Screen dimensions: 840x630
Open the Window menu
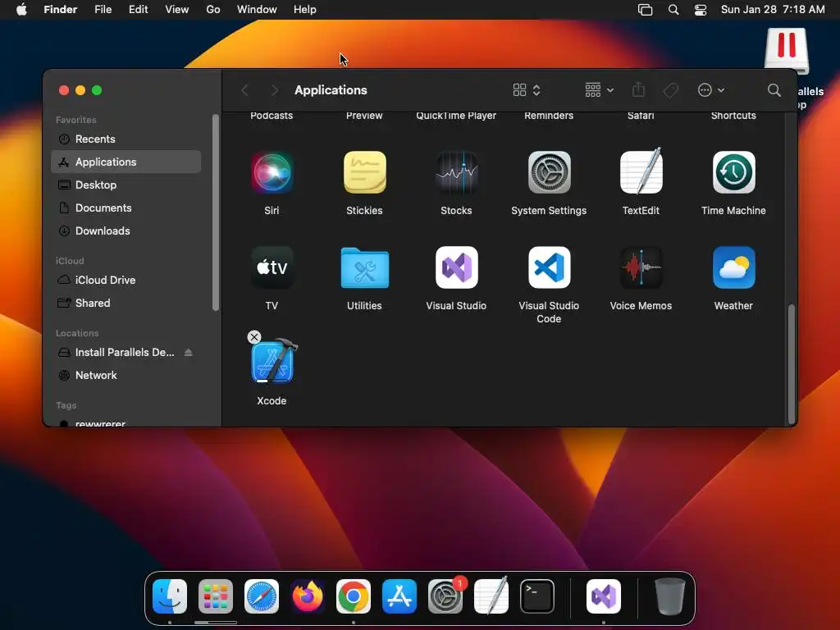(x=257, y=10)
